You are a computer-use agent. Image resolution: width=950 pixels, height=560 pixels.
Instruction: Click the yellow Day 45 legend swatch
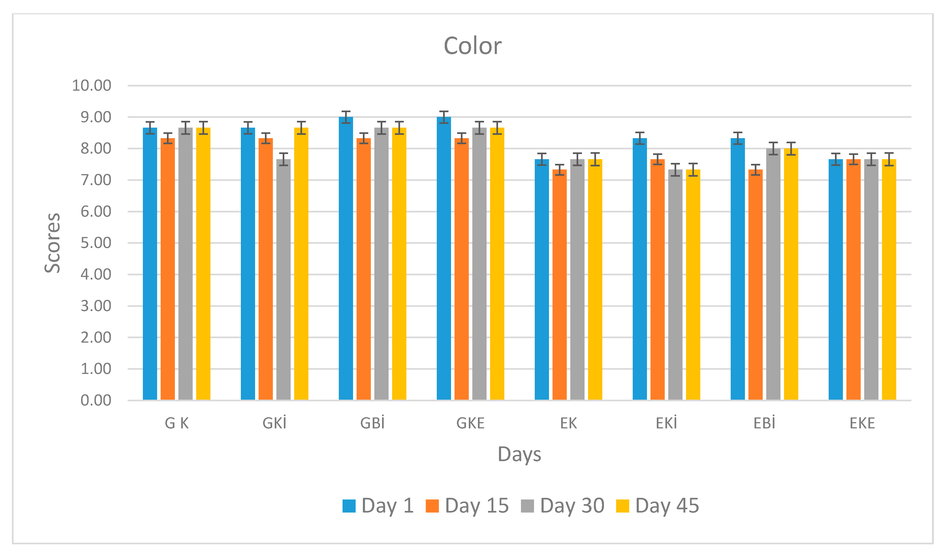click(622, 506)
